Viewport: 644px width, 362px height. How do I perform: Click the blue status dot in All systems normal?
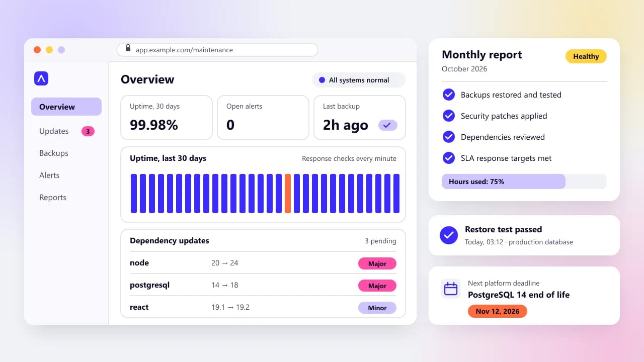[x=322, y=80]
